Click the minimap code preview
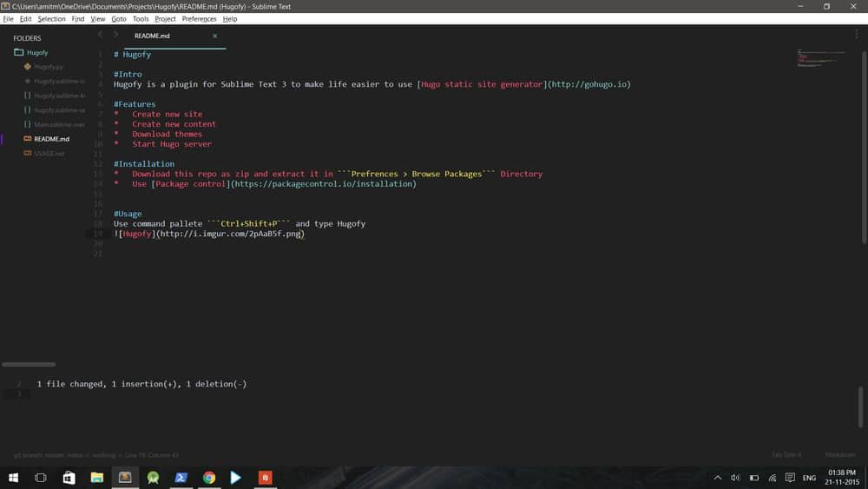Viewport: 868px width, 489px height. click(x=820, y=59)
